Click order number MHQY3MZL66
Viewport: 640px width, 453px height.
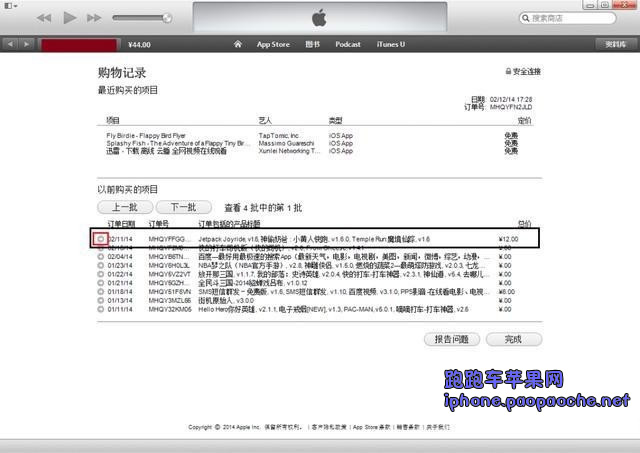click(169, 301)
